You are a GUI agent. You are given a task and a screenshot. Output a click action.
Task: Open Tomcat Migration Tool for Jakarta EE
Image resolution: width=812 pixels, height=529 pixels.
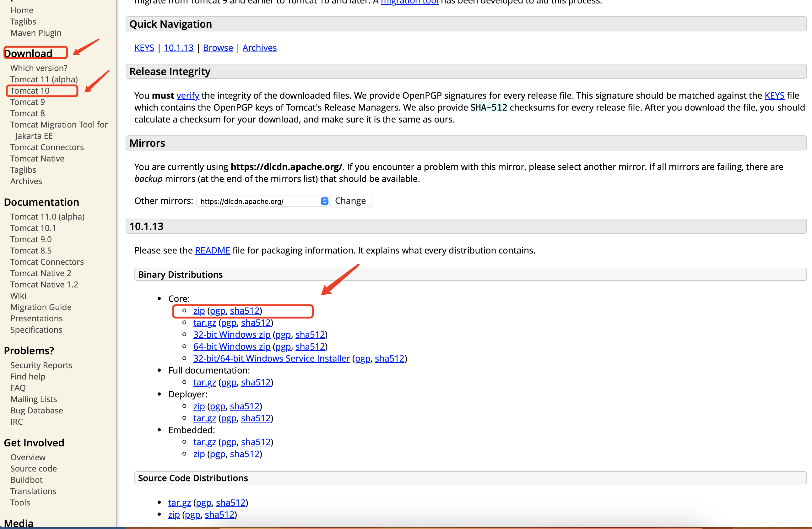click(x=59, y=130)
